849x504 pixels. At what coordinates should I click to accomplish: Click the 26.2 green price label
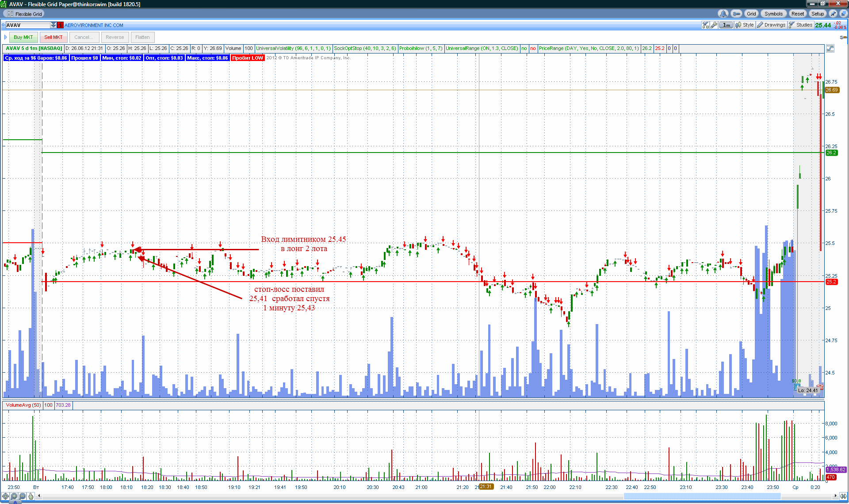point(831,153)
